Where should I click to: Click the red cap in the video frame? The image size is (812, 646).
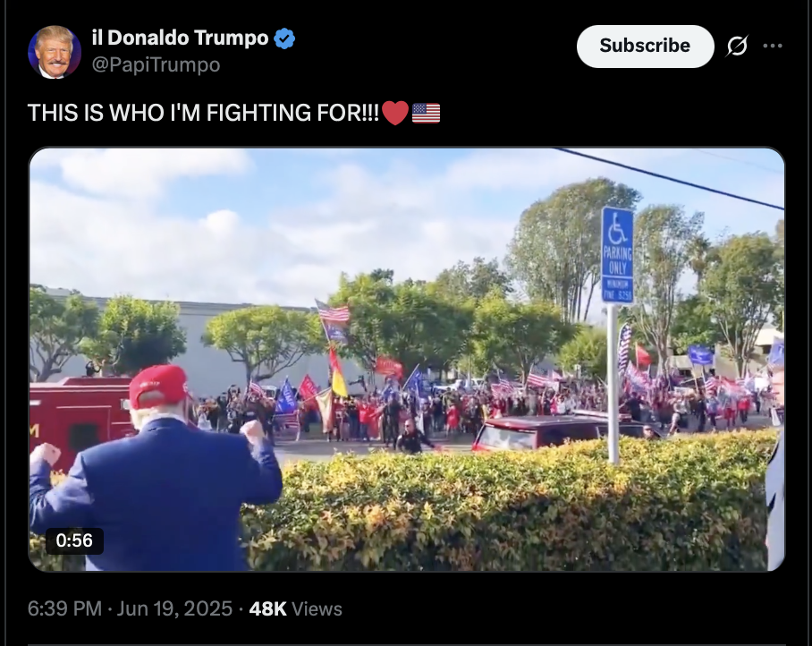pyautogui.click(x=158, y=386)
